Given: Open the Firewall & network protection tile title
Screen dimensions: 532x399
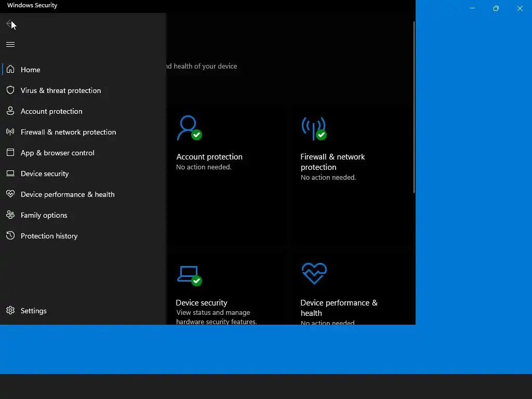Looking at the screenshot, I should pyautogui.click(x=332, y=162).
